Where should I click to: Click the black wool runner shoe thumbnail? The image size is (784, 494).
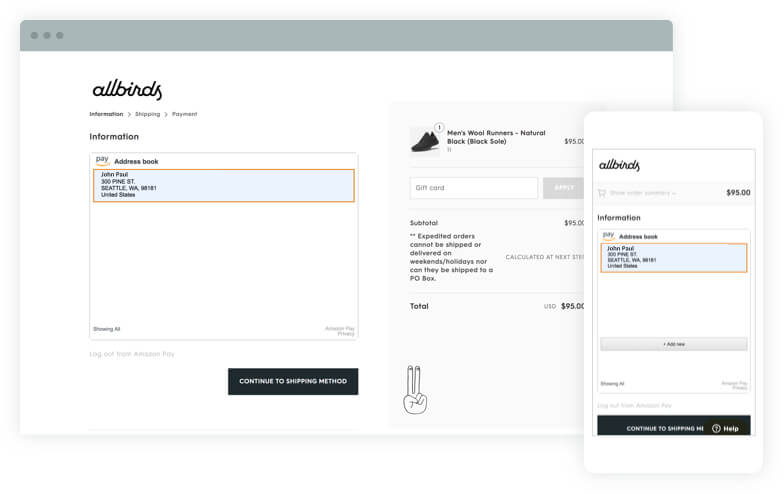[x=424, y=141]
